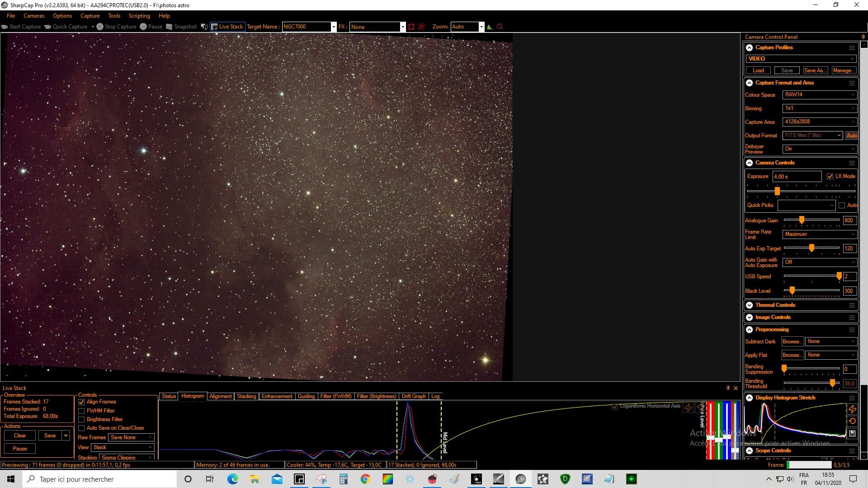Open the Raw Frames dropdown
The image size is (868, 488).
pos(131,437)
